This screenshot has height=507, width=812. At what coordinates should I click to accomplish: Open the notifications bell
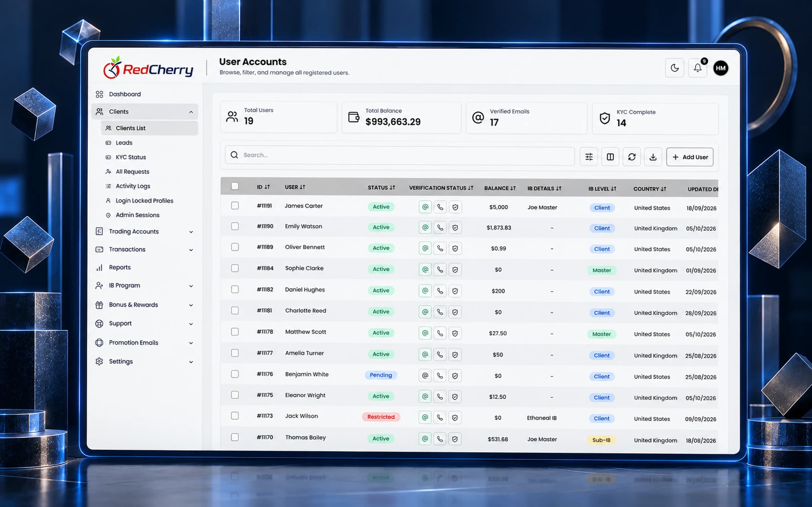[698, 68]
